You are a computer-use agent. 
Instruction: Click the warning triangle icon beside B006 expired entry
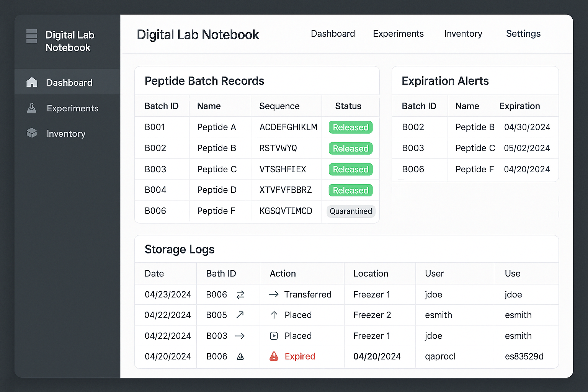point(240,356)
